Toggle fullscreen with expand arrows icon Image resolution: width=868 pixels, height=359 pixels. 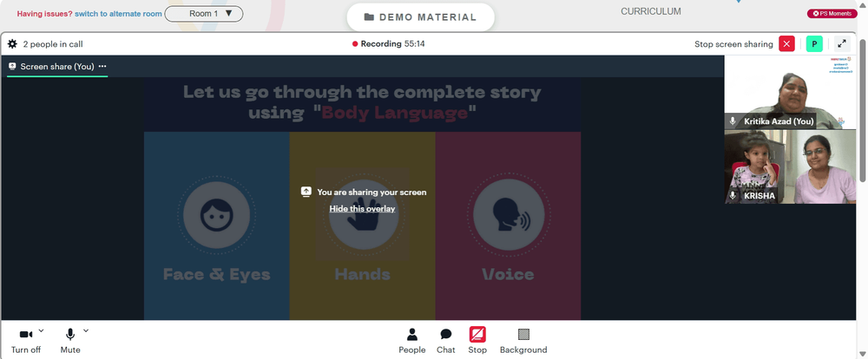coord(842,43)
